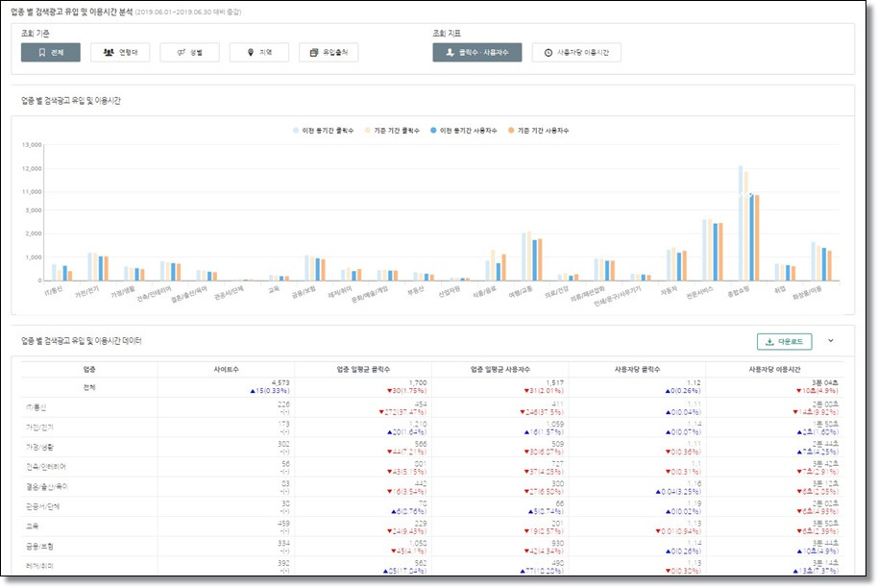
Task: Select the 전체 bookmark filter button
Action: coord(50,52)
